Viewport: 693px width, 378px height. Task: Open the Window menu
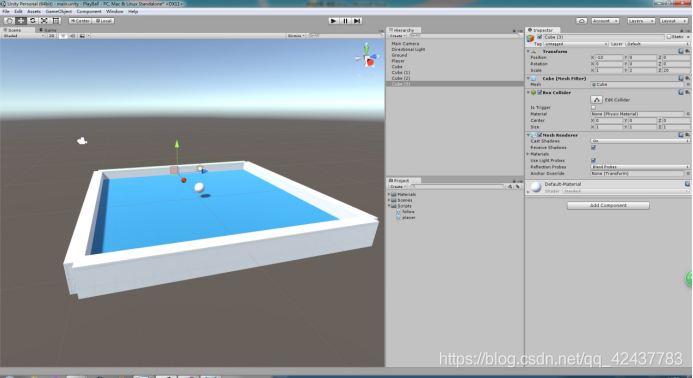coord(114,11)
